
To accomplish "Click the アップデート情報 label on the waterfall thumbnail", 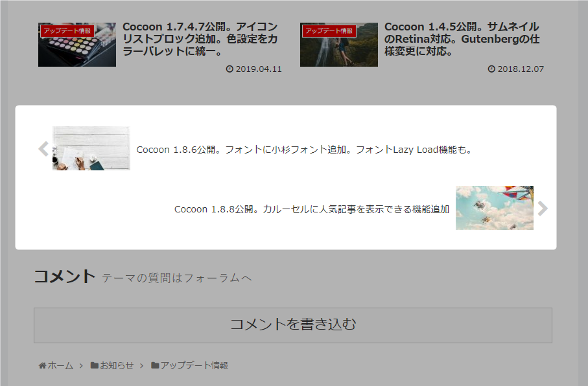I will [329, 30].
